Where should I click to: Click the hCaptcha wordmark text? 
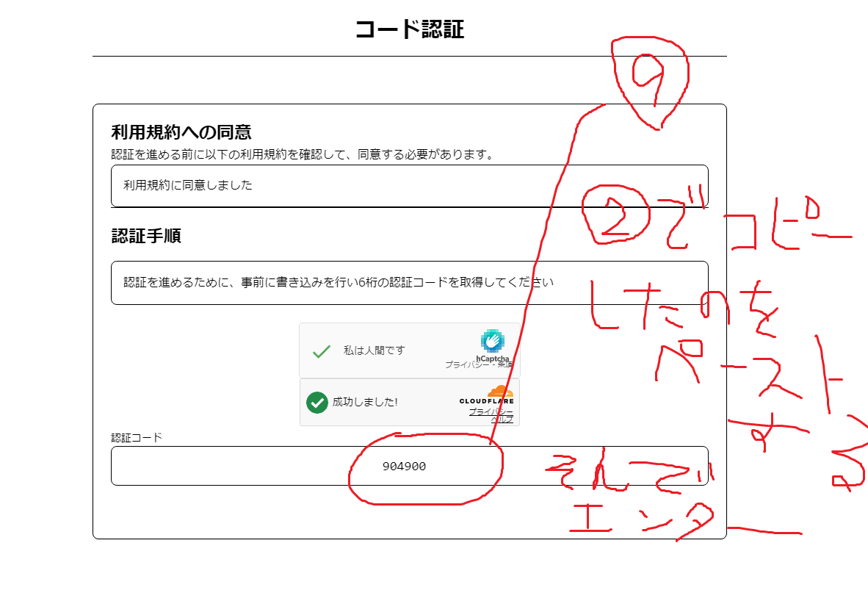(x=492, y=357)
